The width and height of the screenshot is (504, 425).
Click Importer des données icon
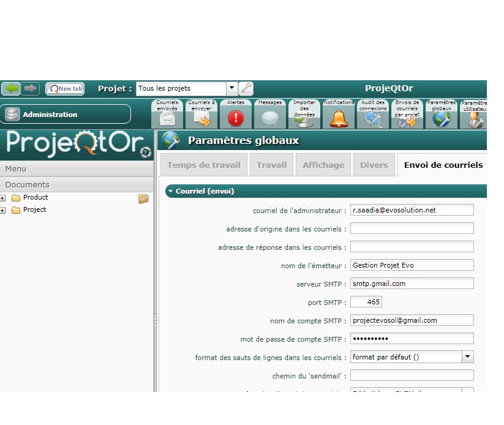tap(304, 115)
